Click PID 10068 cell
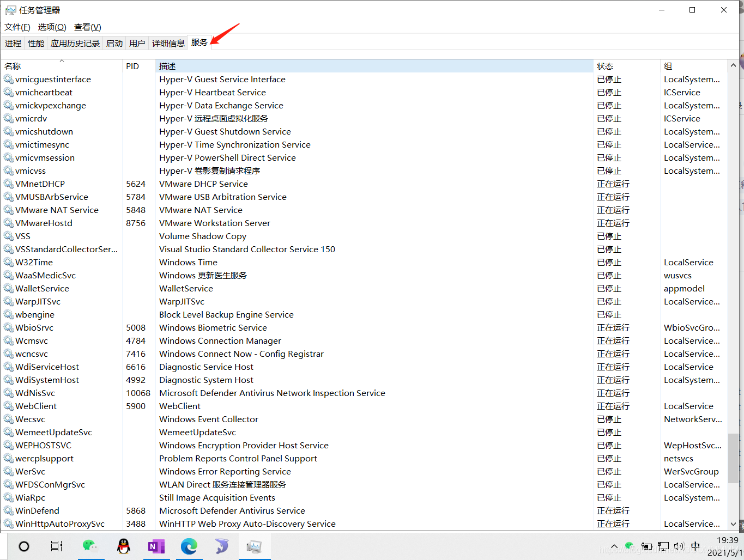The height and width of the screenshot is (560, 744). click(138, 393)
